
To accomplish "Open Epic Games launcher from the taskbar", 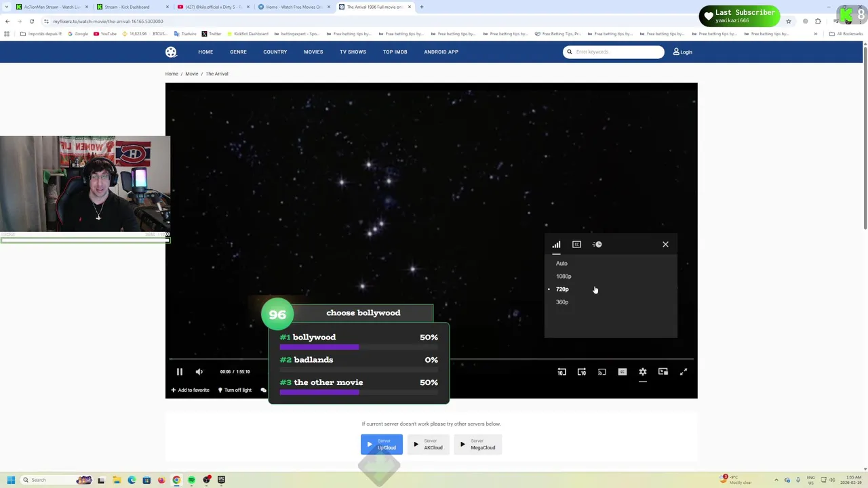I will [x=221, y=480].
